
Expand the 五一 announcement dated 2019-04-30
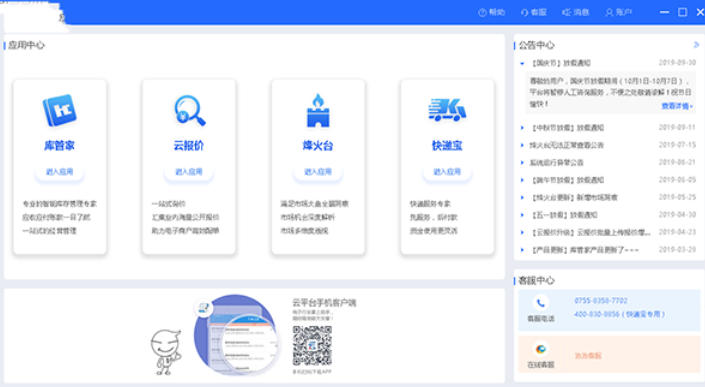(522, 215)
